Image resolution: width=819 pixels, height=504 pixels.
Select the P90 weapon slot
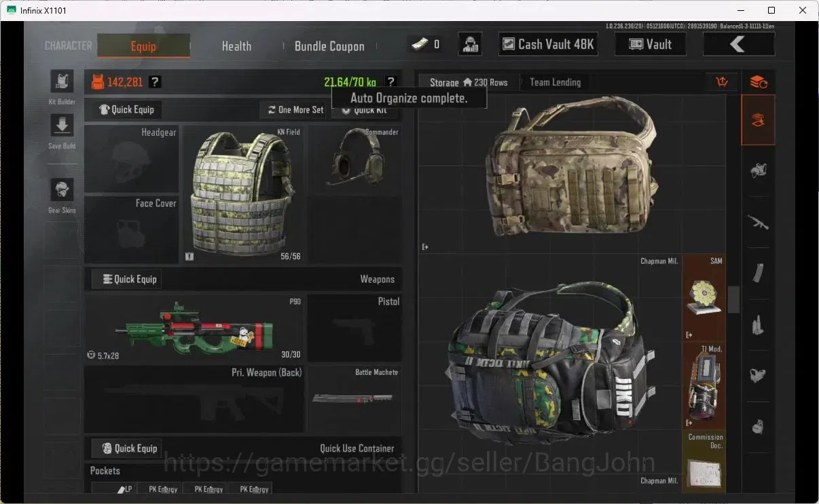194,329
